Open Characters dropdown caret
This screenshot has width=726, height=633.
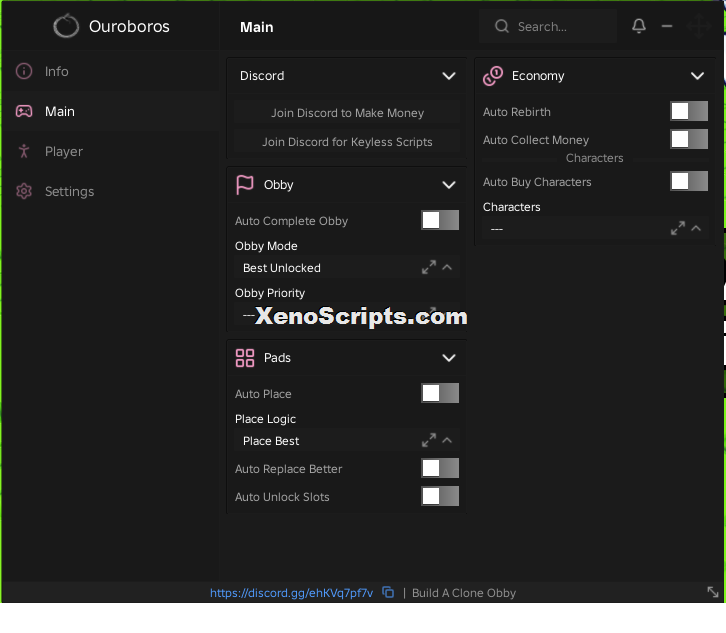[696, 228]
